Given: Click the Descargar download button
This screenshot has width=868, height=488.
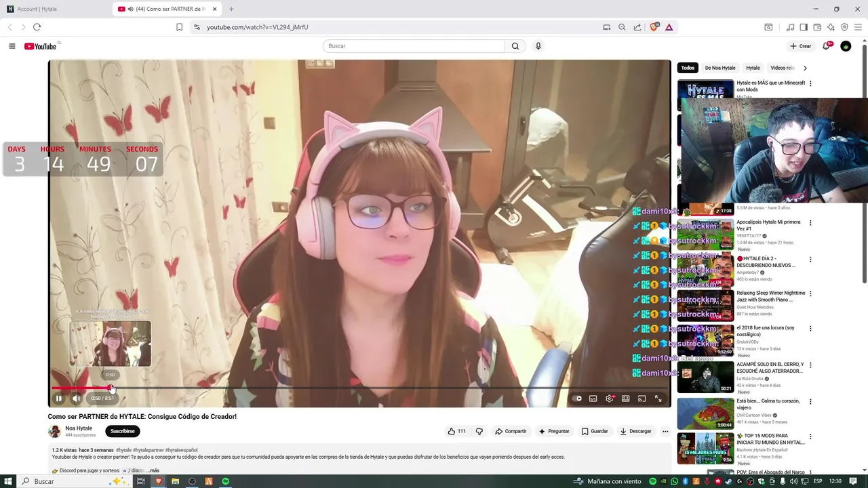Looking at the screenshot, I should (635, 431).
